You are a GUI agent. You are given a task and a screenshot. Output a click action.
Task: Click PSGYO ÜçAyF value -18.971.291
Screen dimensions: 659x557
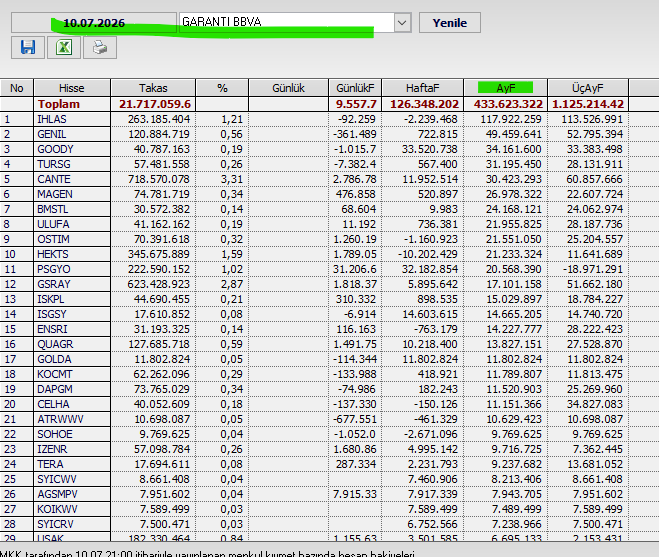point(591,269)
